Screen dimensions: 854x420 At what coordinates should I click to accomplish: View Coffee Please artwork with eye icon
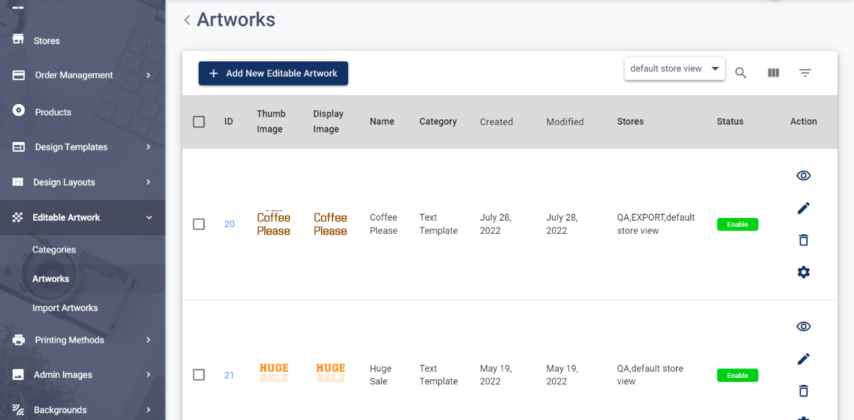[x=803, y=176]
